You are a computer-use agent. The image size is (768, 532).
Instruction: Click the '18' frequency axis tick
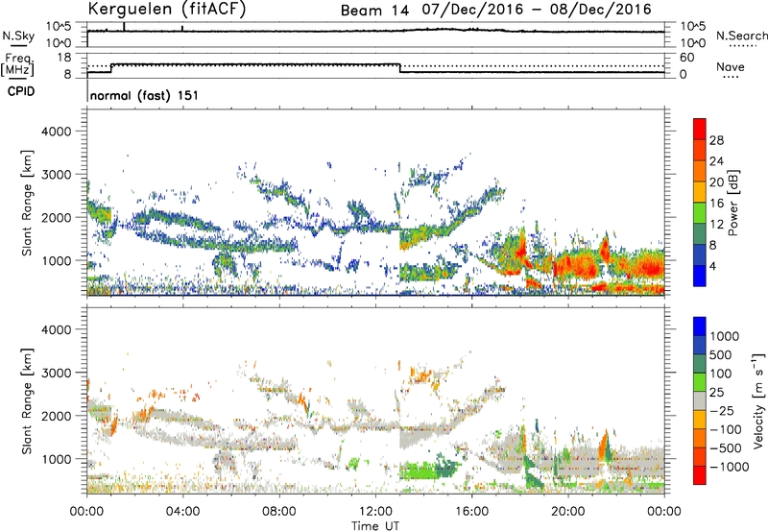pos(64,58)
